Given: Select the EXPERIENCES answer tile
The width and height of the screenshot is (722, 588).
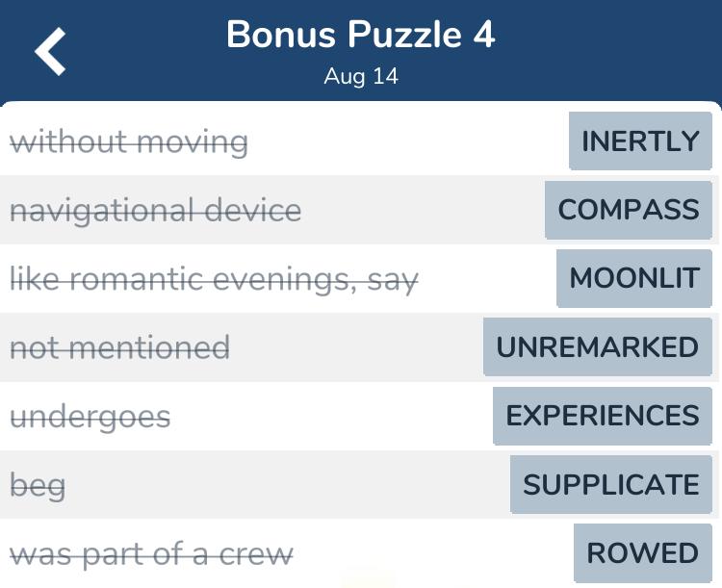Looking at the screenshot, I should click(x=603, y=416).
